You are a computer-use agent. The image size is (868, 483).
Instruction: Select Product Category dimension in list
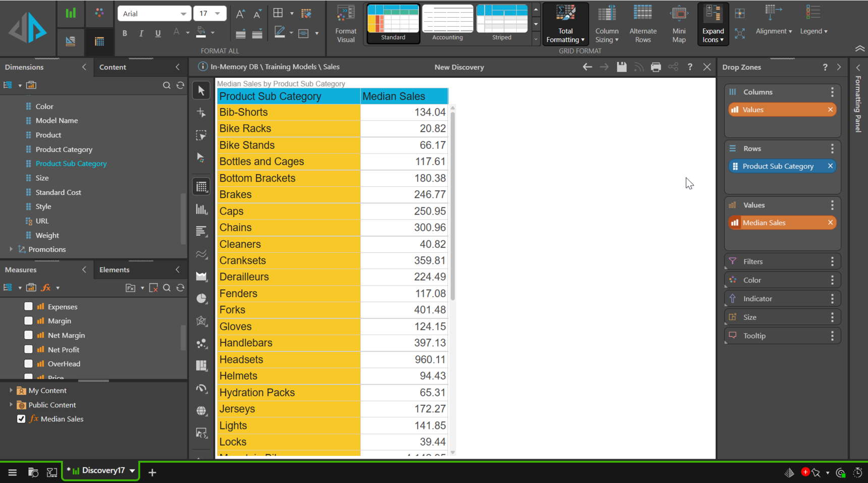pos(64,149)
